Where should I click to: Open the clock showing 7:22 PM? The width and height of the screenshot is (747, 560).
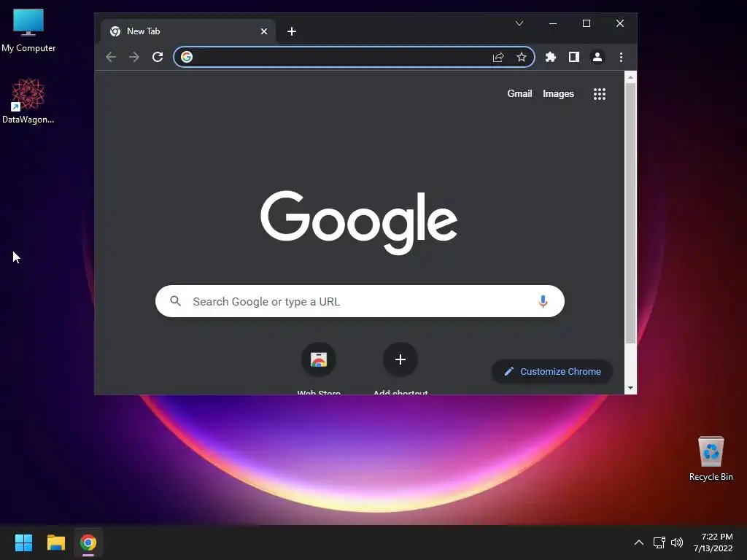tap(713, 542)
